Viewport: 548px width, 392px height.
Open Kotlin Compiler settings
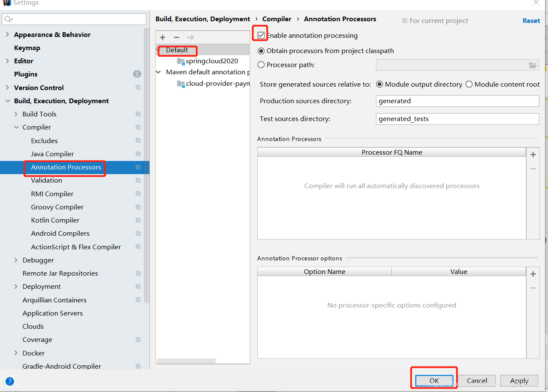point(55,220)
